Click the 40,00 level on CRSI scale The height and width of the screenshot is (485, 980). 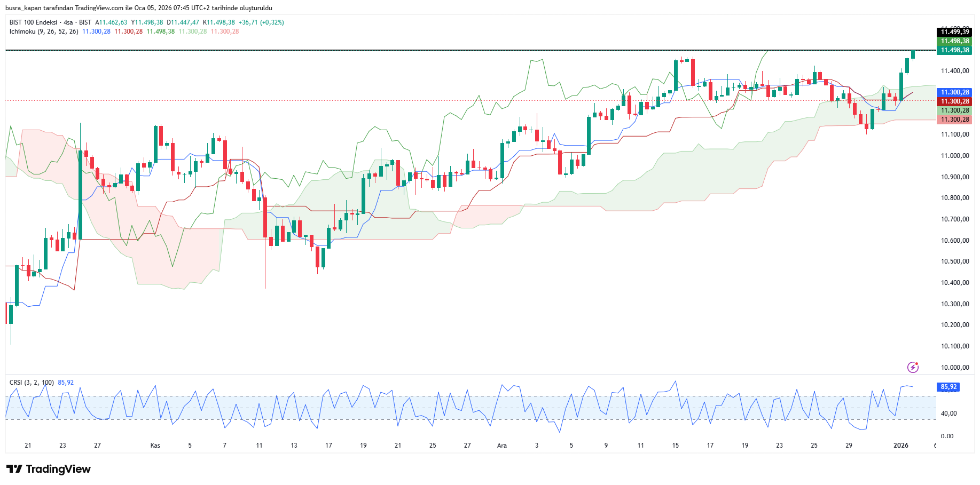point(948,414)
